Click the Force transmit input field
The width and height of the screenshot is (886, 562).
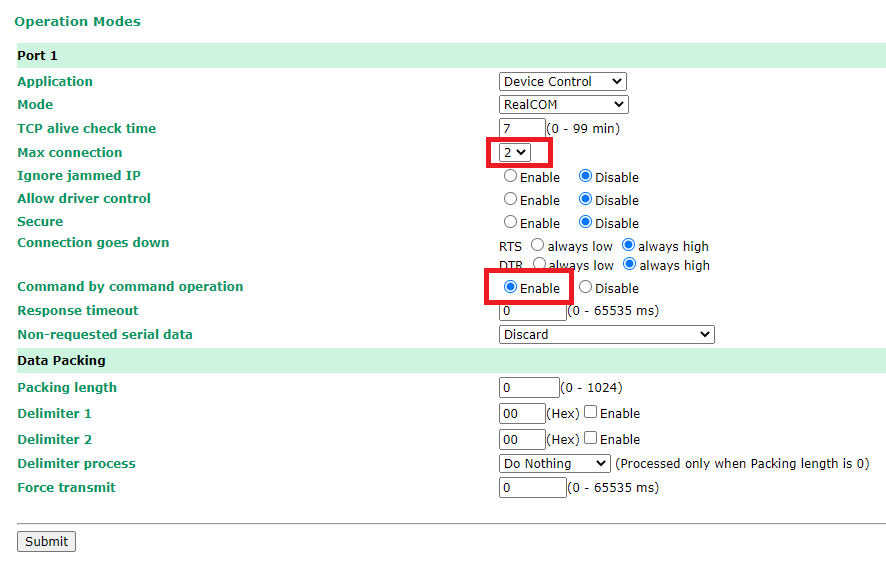click(x=532, y=487)
